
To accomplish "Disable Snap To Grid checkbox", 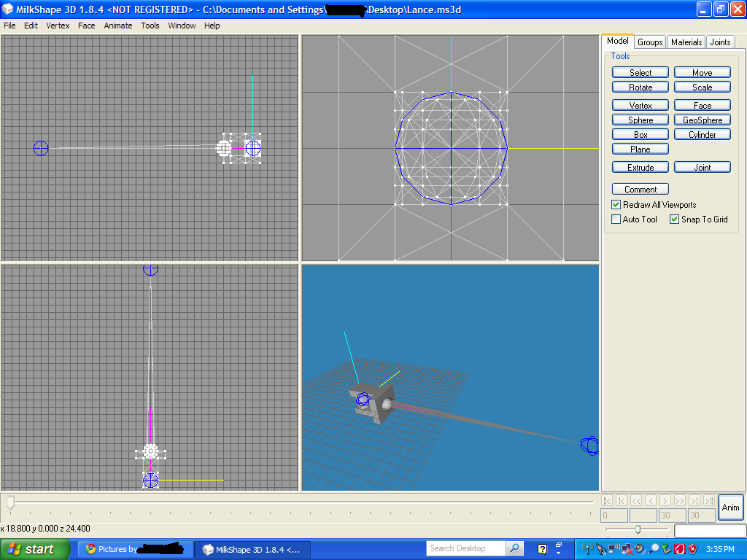I will click(675, 219).
